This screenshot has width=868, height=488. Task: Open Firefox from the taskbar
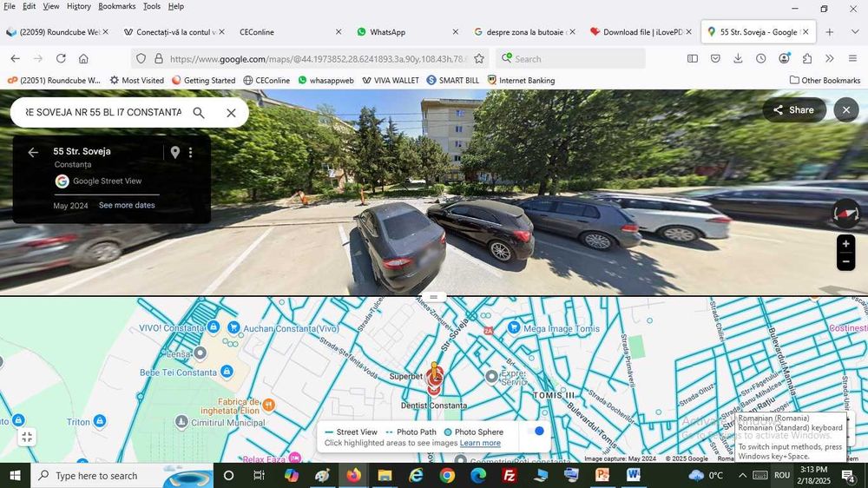point(353,475)
